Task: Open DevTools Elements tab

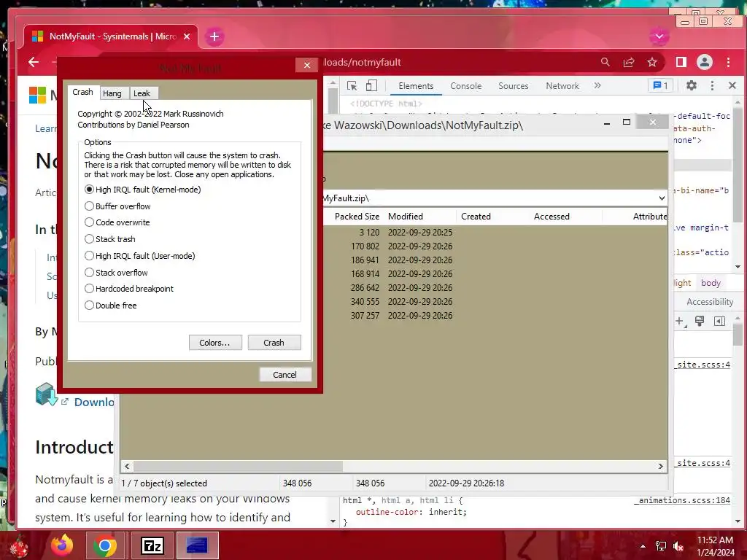Action: [416, 86]
